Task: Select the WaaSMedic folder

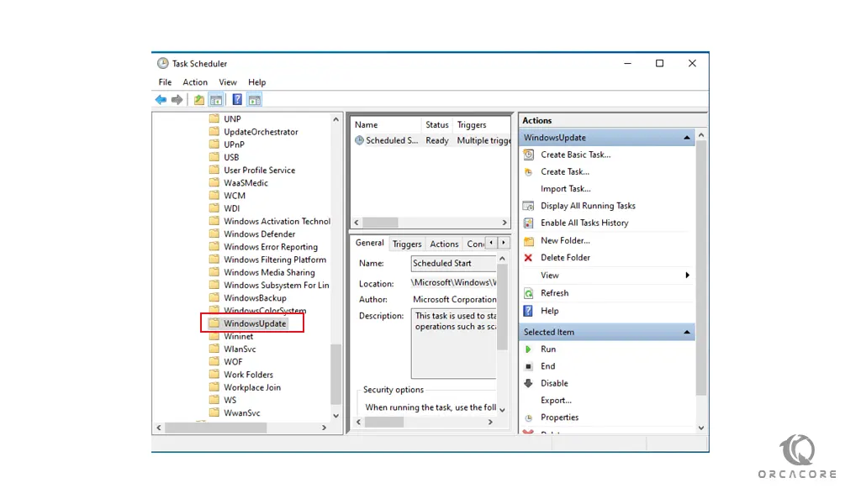Action: point(246,182)
